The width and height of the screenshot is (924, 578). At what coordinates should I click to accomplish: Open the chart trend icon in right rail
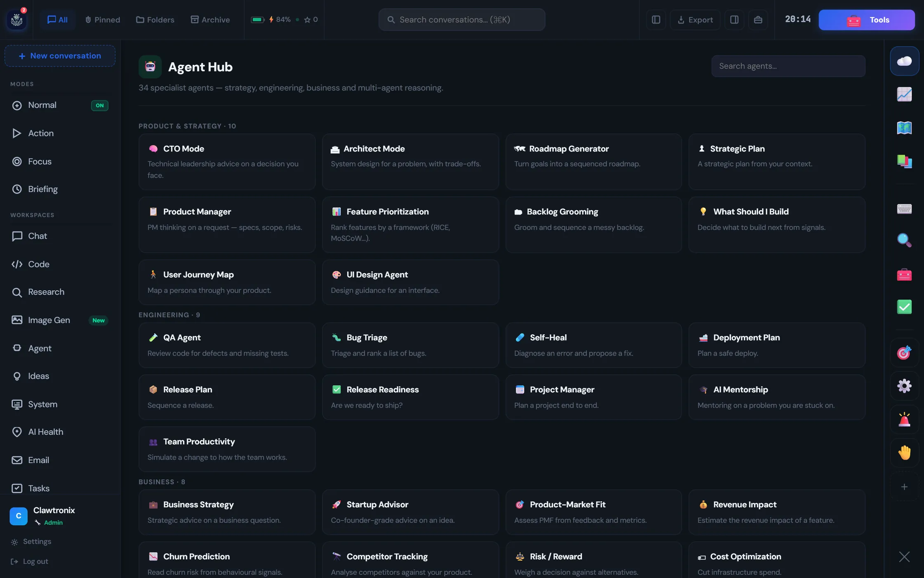904,94
